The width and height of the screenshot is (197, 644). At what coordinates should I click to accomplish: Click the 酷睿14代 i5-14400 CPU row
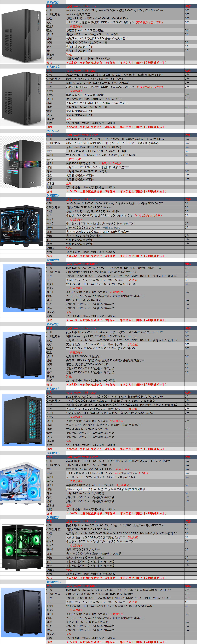[x=121, y=139]
